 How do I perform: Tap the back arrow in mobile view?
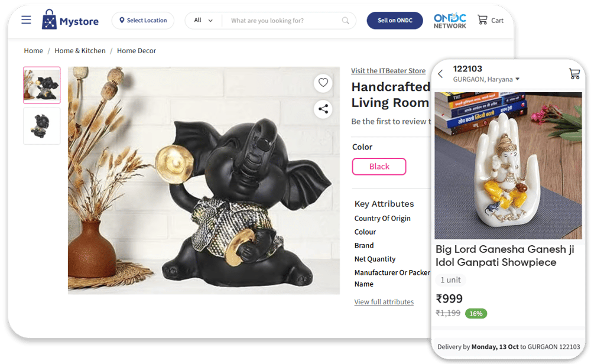(440, 74)
